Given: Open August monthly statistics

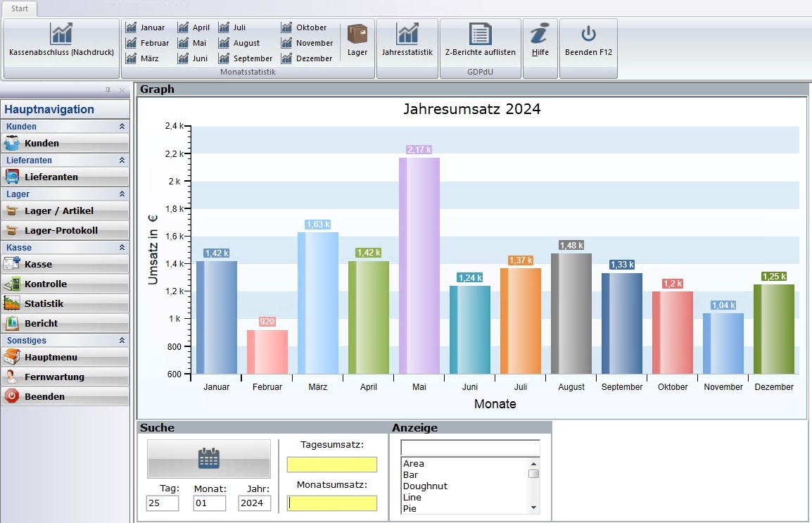Looking at the screenshot, I should 239,43.
